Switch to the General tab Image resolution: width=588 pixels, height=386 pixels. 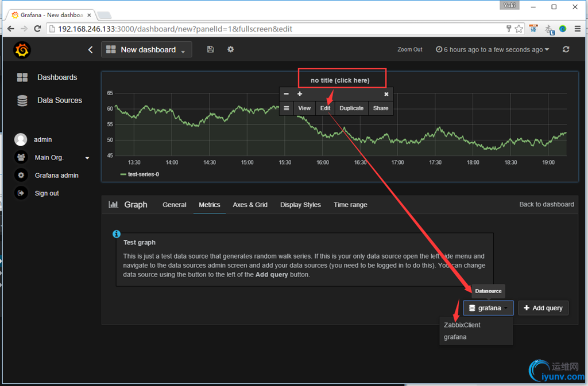click(x=175, y=205)
